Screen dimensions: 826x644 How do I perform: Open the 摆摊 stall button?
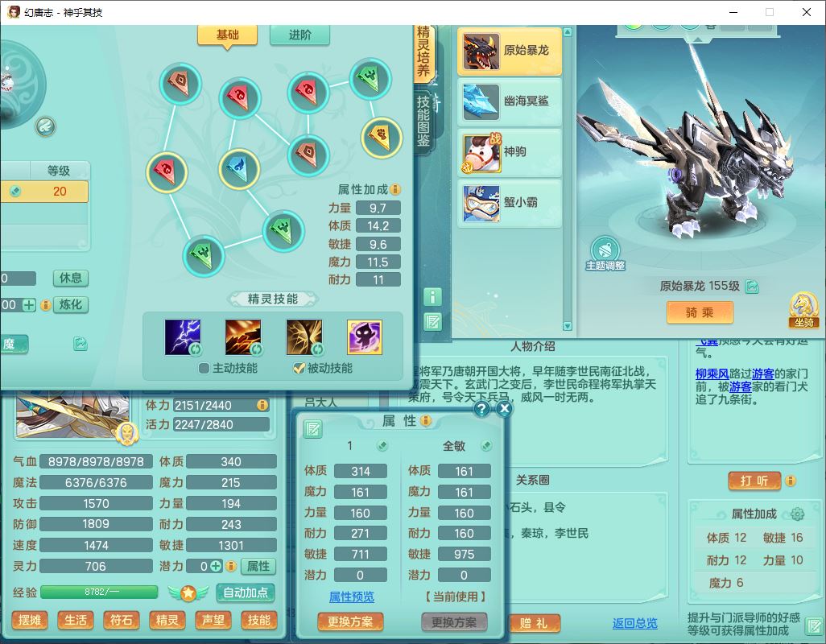(30, 621)
